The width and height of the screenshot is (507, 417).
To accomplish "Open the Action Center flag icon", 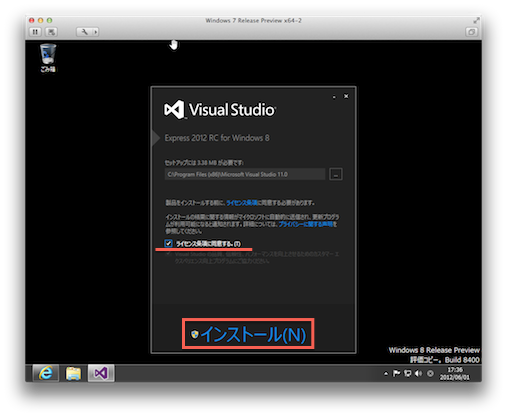I will pyautogui.click(x=396, y=373).
